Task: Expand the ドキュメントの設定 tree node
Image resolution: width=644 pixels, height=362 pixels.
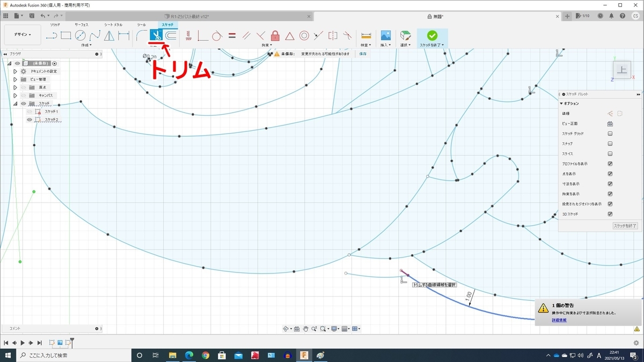Action: tap(15, 71)
